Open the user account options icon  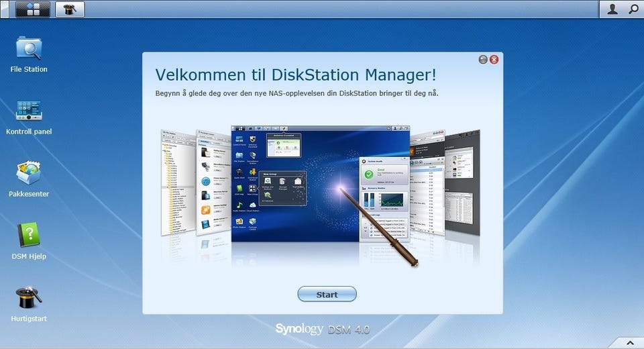coord(612,9)
